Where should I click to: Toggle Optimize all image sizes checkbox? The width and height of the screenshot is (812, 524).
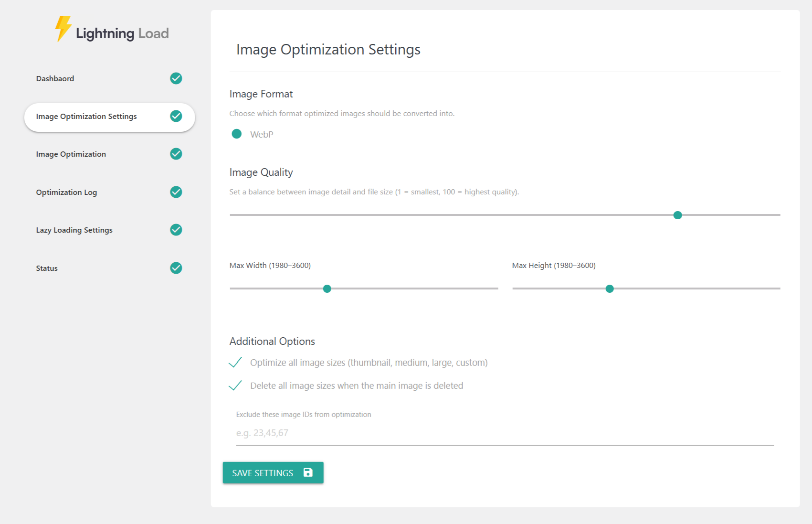coord(235,363)
